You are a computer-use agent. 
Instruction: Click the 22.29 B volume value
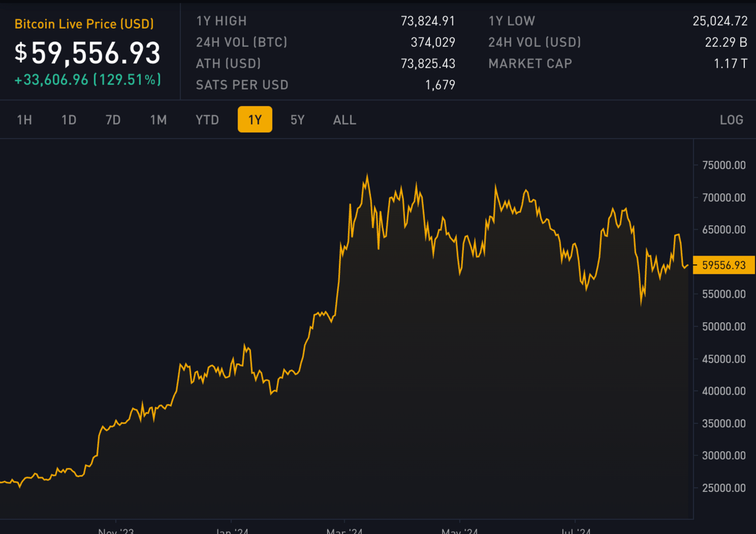[726, 42]
